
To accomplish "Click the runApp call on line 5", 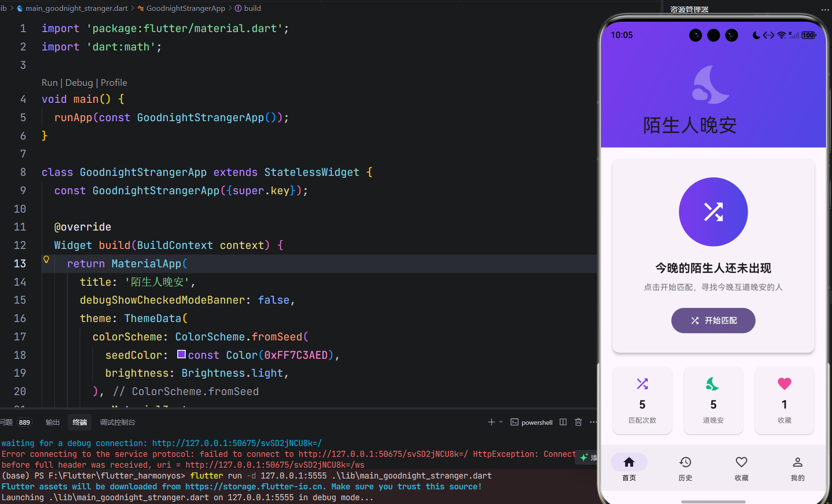I will coord(73,117).
